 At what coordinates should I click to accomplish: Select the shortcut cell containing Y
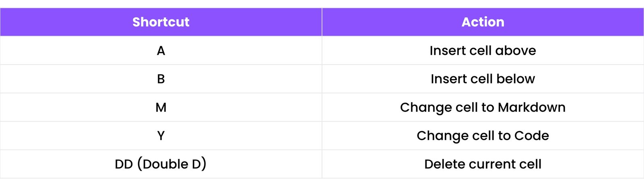tap(161, 136)
